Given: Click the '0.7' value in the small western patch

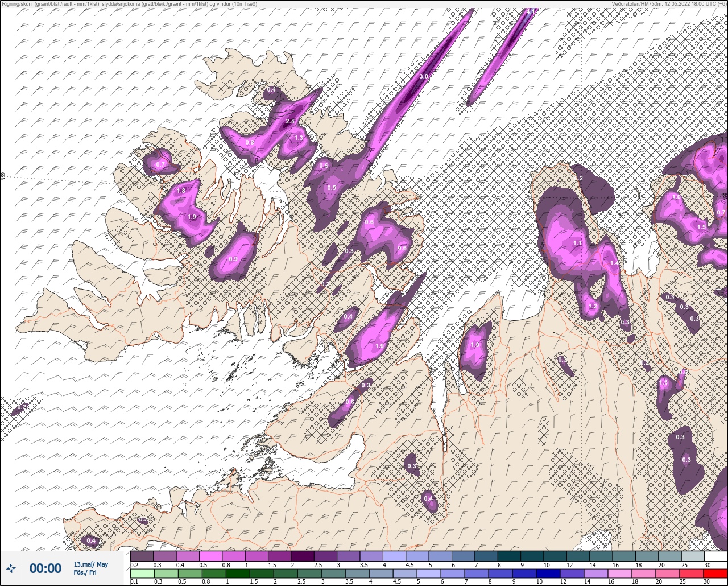Looking at the screenshot, I should tap(160, 165).
